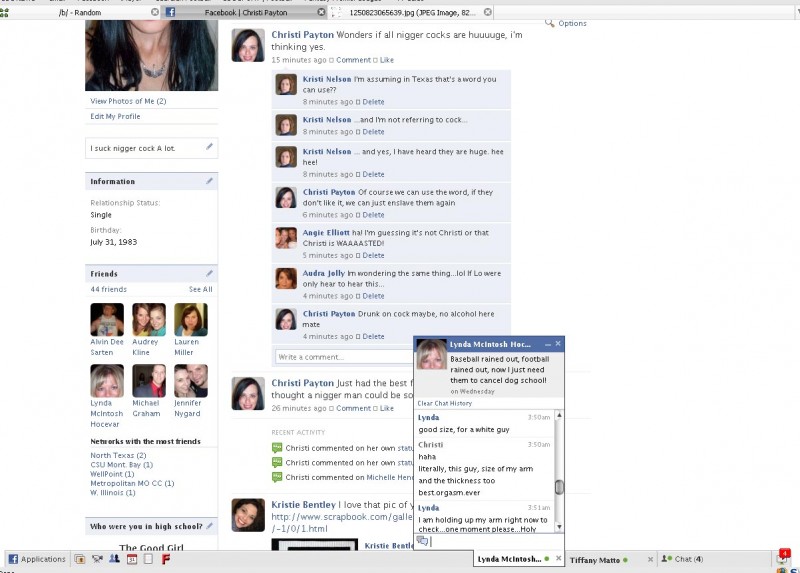Click in the 'Write a comment...' field
800x573 pixels.
(x=344, y=357)
